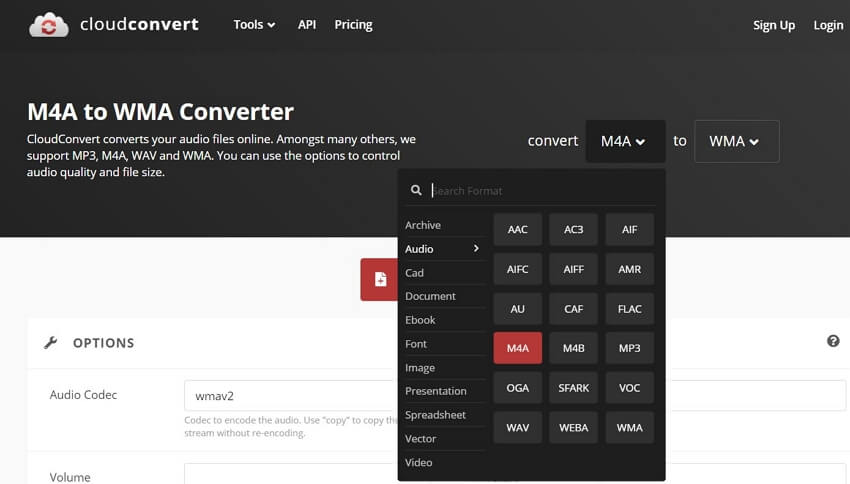
Task: Choose the AMR format button
Action: pyautogui.click(x=629, y=269)
